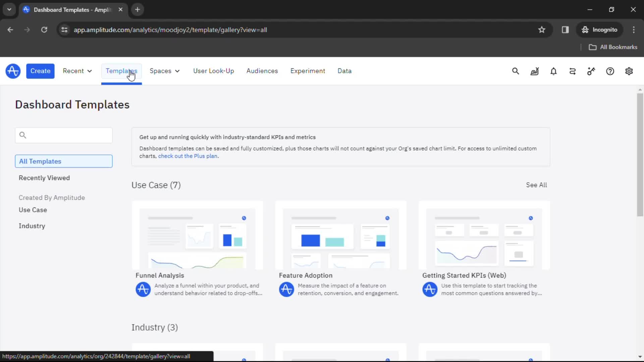644x362 pixels.
Task: Expand the Industry category filter
Action: 32,226
